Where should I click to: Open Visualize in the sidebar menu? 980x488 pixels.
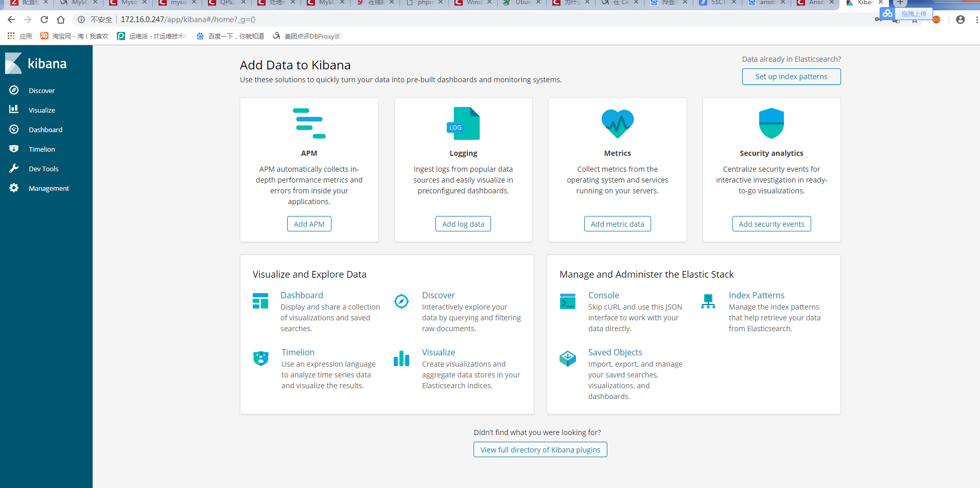(42, 110)
